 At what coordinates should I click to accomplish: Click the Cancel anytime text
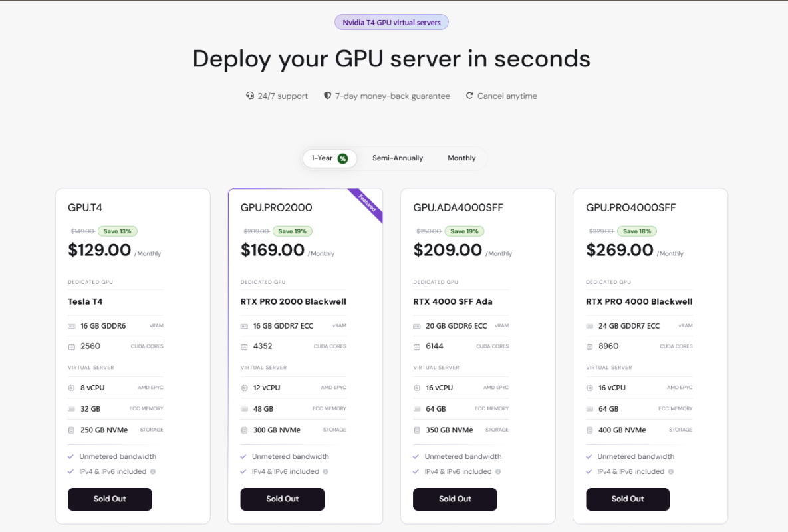click(507, 96)
